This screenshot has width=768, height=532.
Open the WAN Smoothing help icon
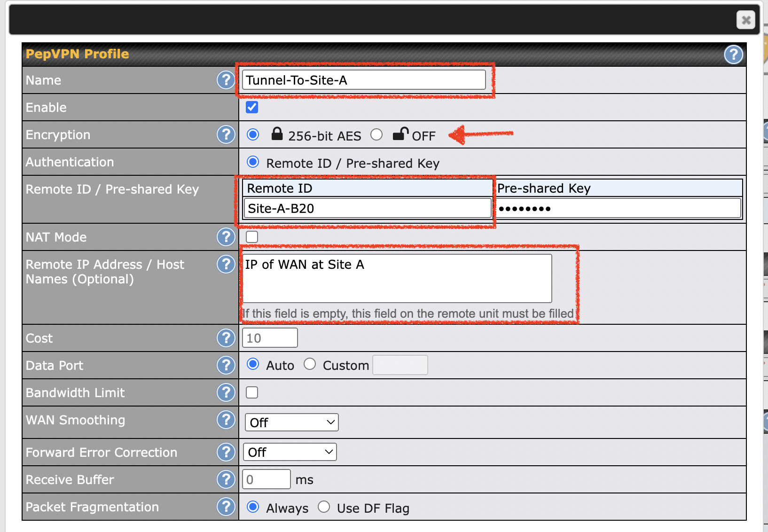226,420
